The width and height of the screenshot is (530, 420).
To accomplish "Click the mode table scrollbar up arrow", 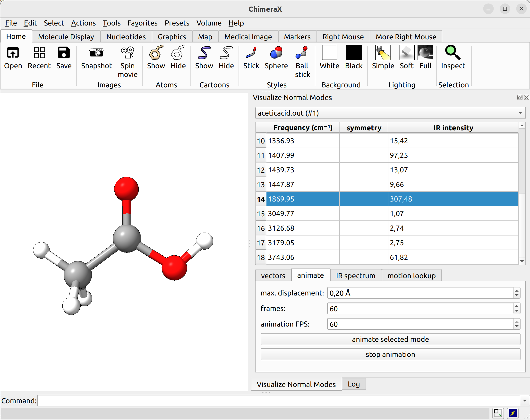I will [522, 126].
